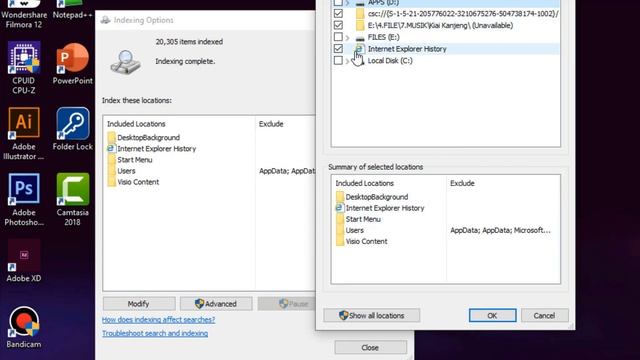Launch the PowerPoint desktop icon
This screenshot has height=360, width=640.
click(72, 64)
